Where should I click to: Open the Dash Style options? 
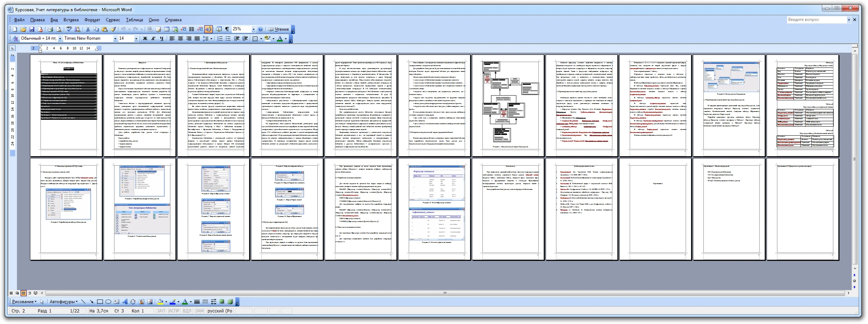205,302
